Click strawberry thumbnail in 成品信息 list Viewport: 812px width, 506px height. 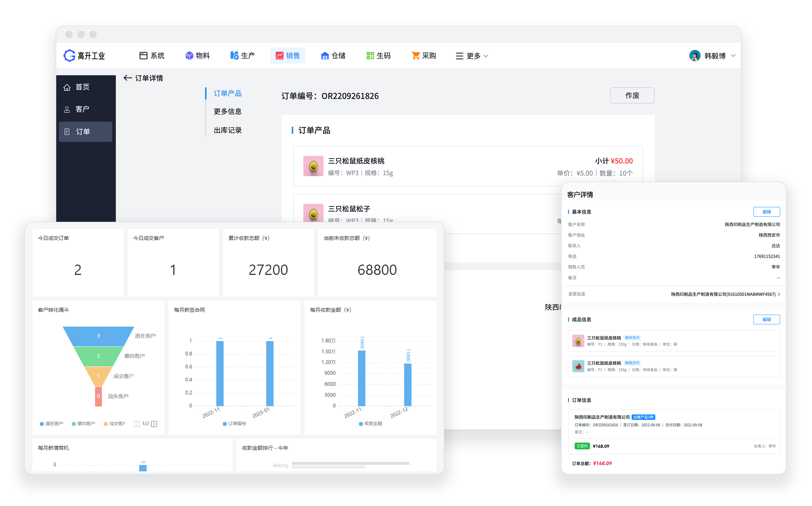[578, 366]
